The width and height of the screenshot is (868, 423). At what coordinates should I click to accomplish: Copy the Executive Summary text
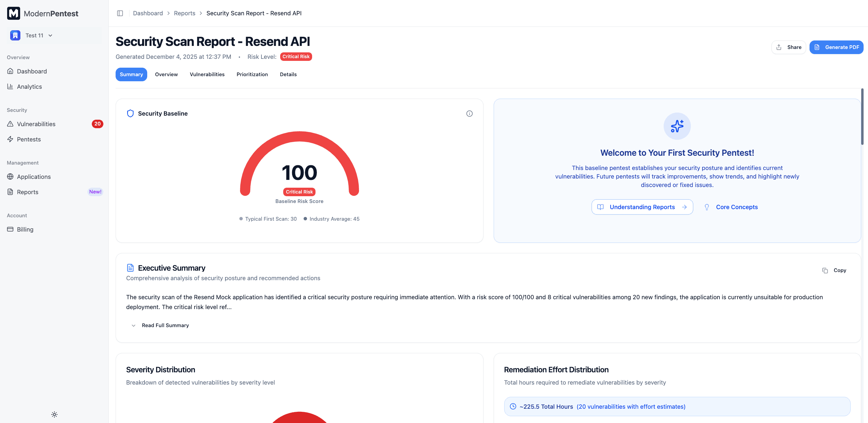point(834,270)
